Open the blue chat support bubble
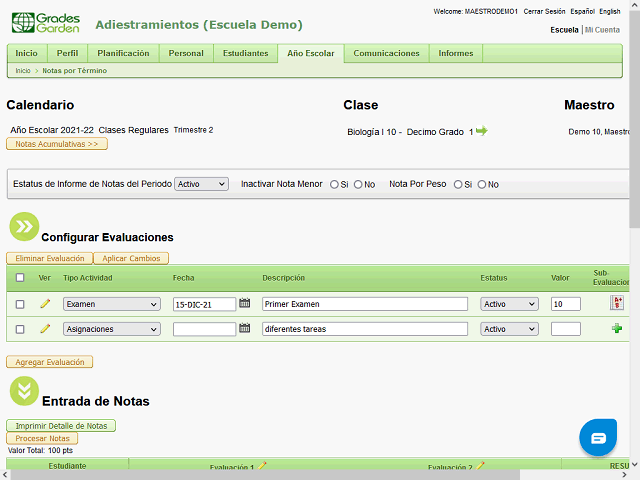 (x=598, y=438)
